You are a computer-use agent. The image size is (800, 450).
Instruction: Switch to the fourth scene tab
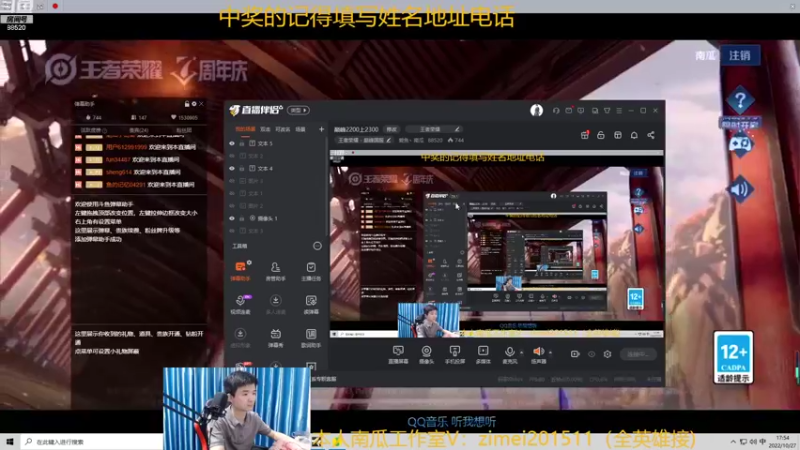click(x=301, y=130)
